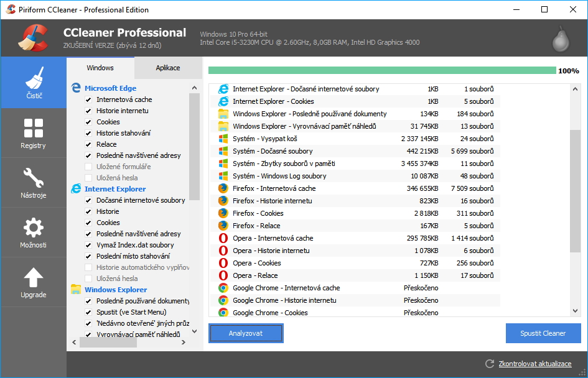588x378 pixels.
Task: Click folder icon for Posledně používané dokumenty result
Action: click(x=223, y=114)
